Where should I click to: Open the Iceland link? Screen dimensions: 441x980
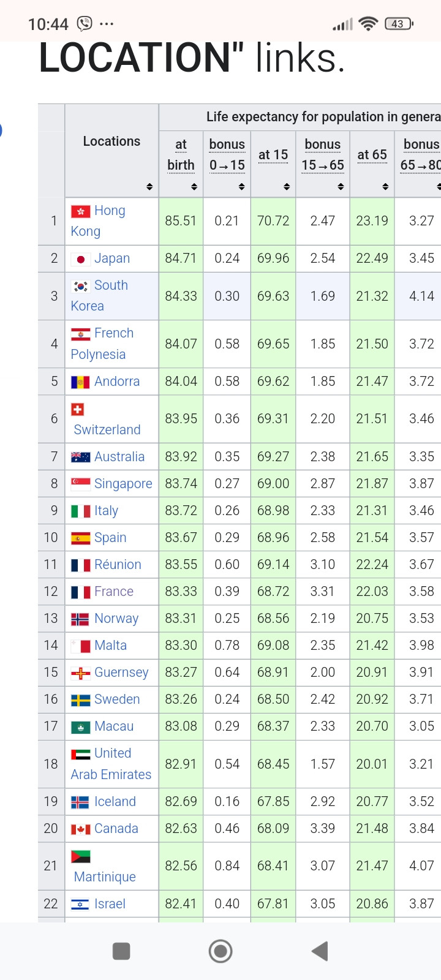[115, 802]
